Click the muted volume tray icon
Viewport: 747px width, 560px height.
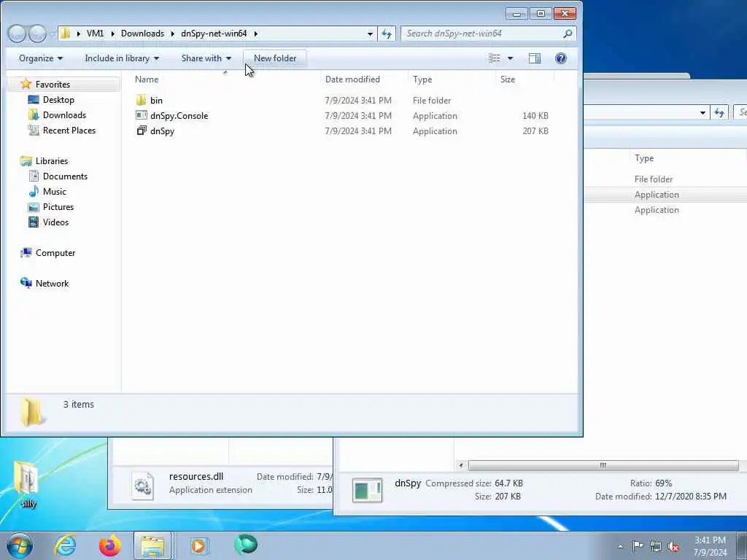pyautogui.click(x=673, y=547)
